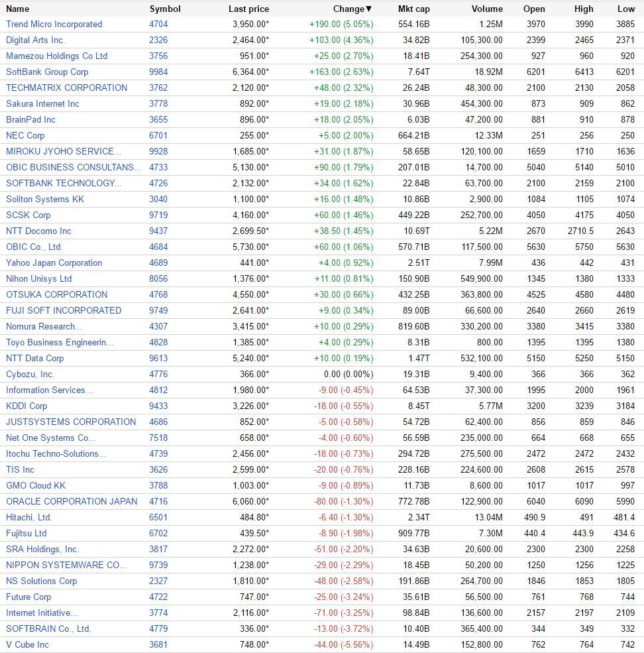
Task: Click symbol 6501 link
Action: [158, 517]
